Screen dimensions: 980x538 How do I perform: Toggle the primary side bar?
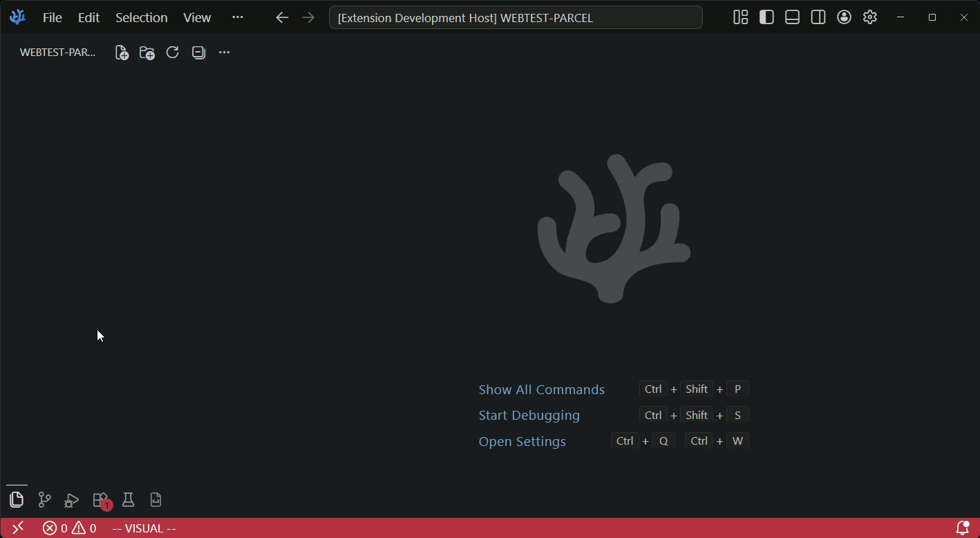pos(766,17)
